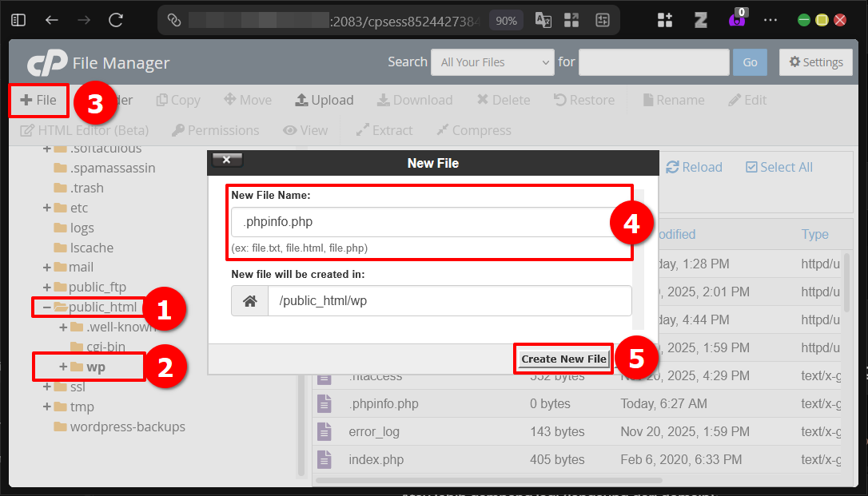868x496 pixels.
Task: Open the browser's three-dot menu
Action: coord(770,19)
